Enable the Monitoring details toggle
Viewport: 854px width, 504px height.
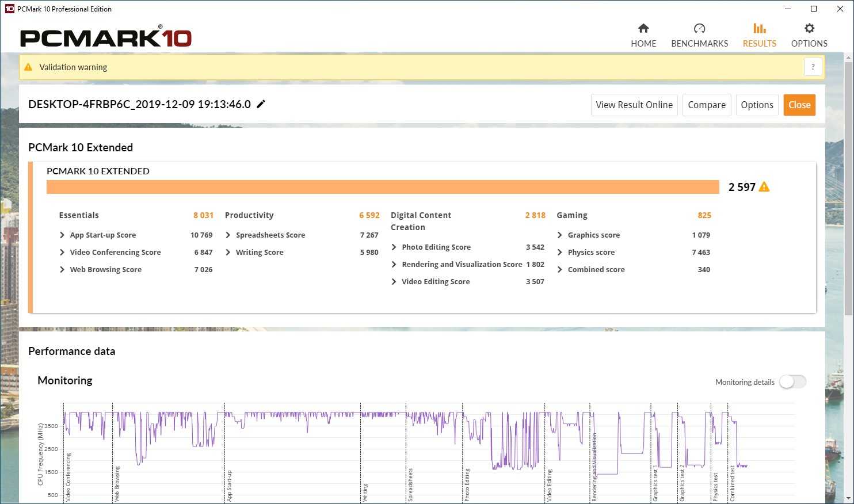[792, 382]
